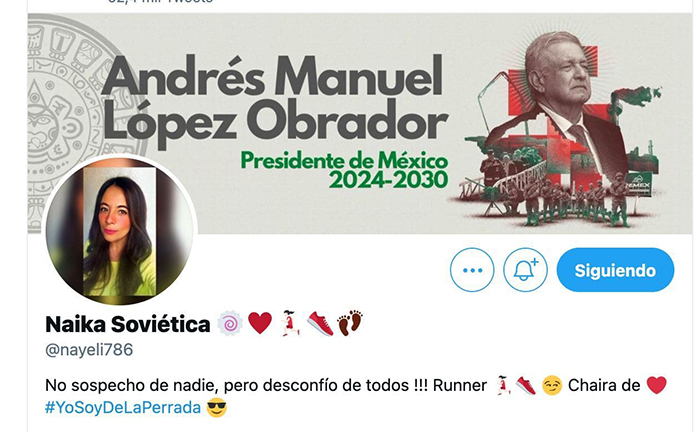Open the #YoSoyDeLaPerrada hashtag link
700x432 pixels.
pyautogui.click(x=123, y=407)
